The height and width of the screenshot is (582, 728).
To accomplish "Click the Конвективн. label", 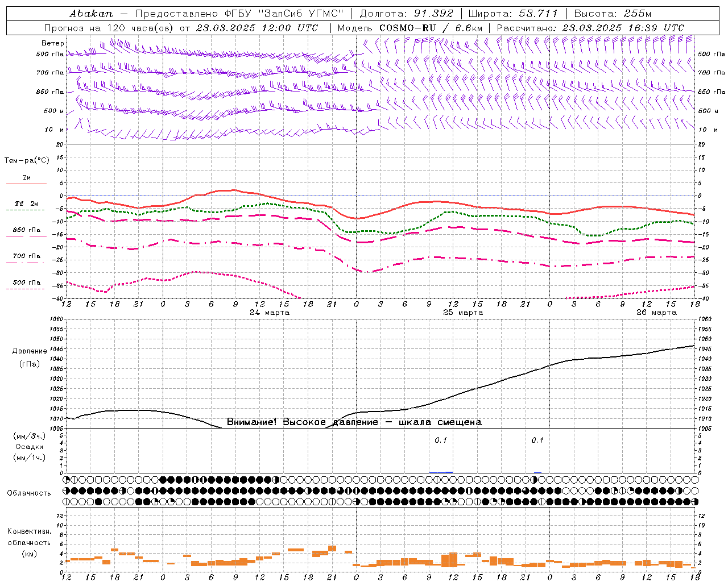I will [30, 531].
